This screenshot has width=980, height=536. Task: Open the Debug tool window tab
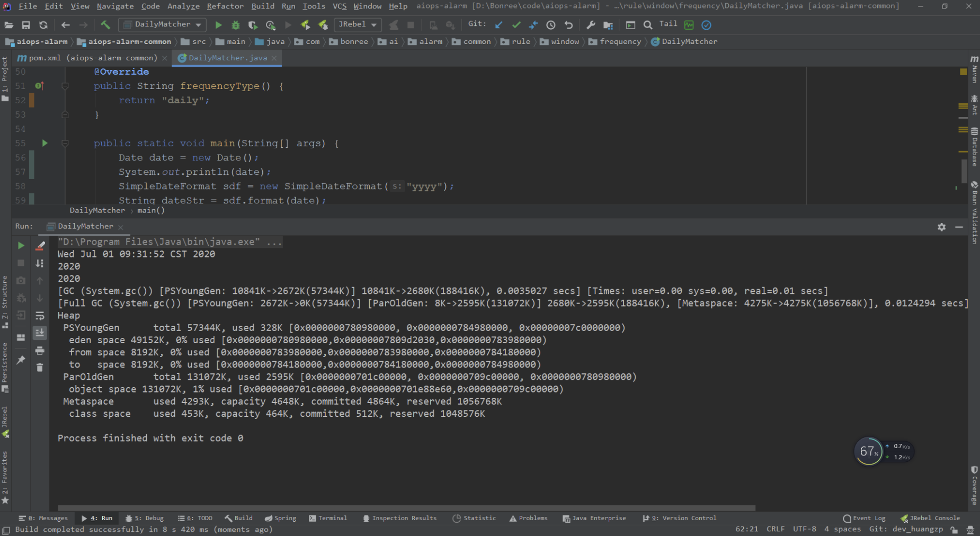click(x=145, y=519)
